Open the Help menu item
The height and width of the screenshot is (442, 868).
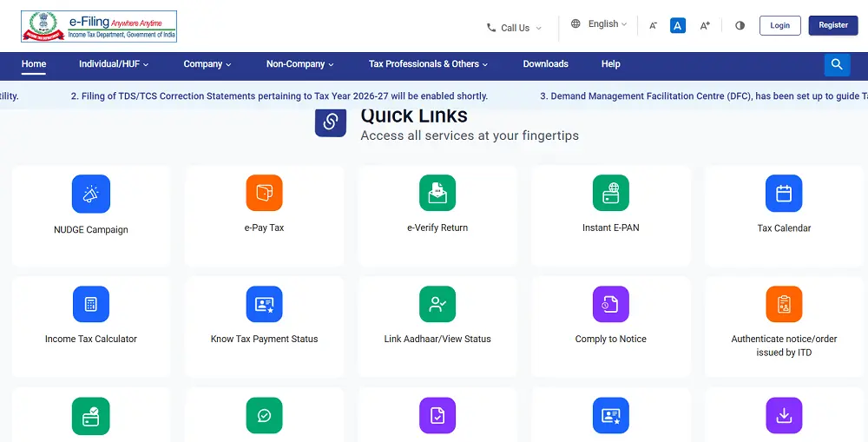coord(610,64)
